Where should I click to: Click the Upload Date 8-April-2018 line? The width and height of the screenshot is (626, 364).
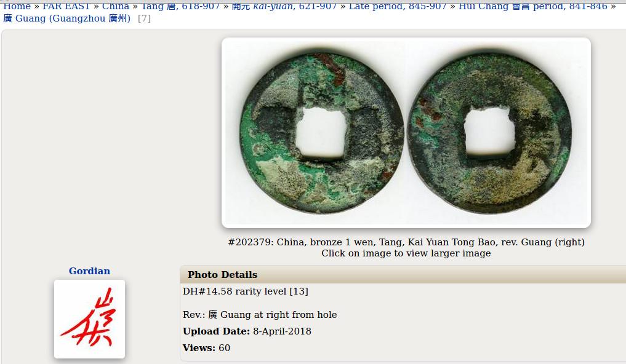(x=247, y=331)
